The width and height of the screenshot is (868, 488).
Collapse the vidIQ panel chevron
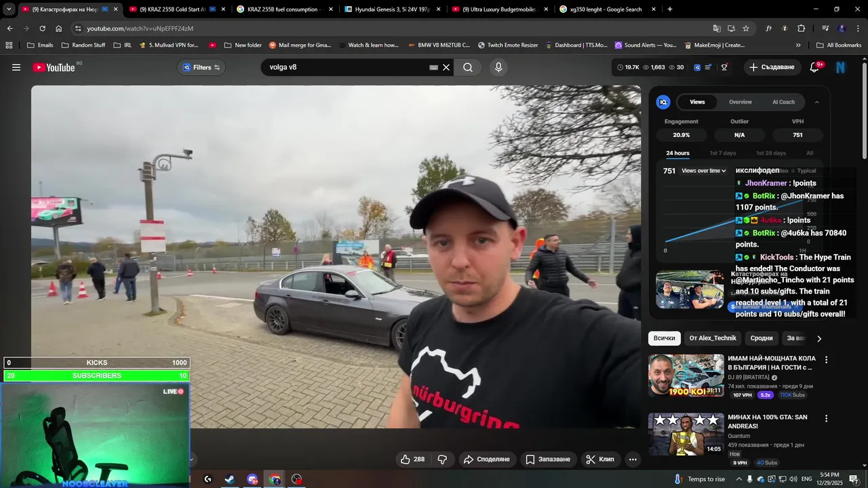coord(816,102)
